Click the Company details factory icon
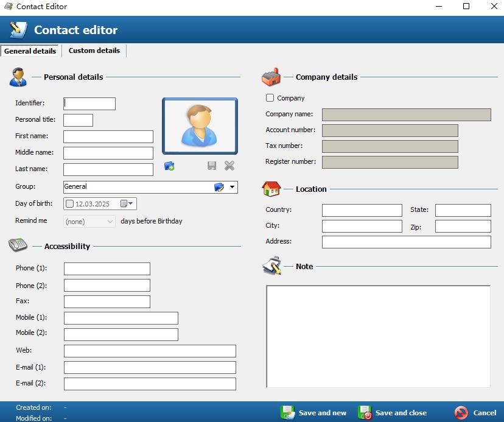Screen dimensions: 504x422 271,76
